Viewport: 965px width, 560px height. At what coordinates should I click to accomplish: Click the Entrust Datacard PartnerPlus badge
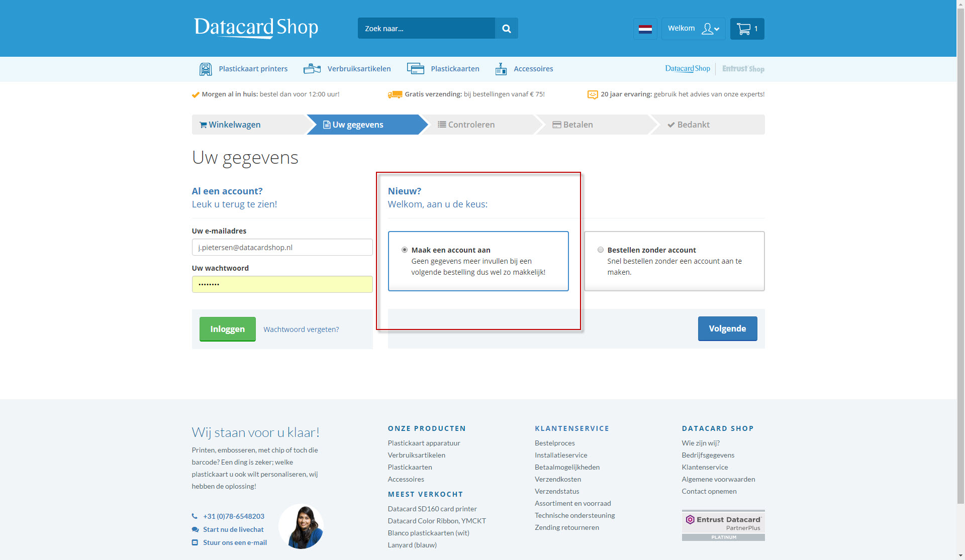pyautogui.click(x=723, y=525)
